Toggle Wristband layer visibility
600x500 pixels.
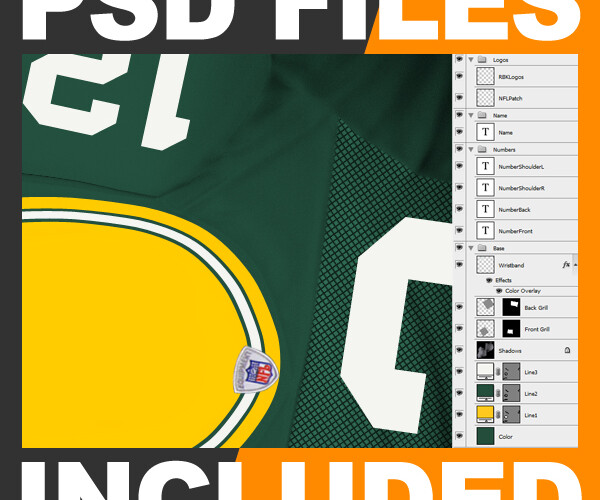pyautogui.click(x=459, y=265)
